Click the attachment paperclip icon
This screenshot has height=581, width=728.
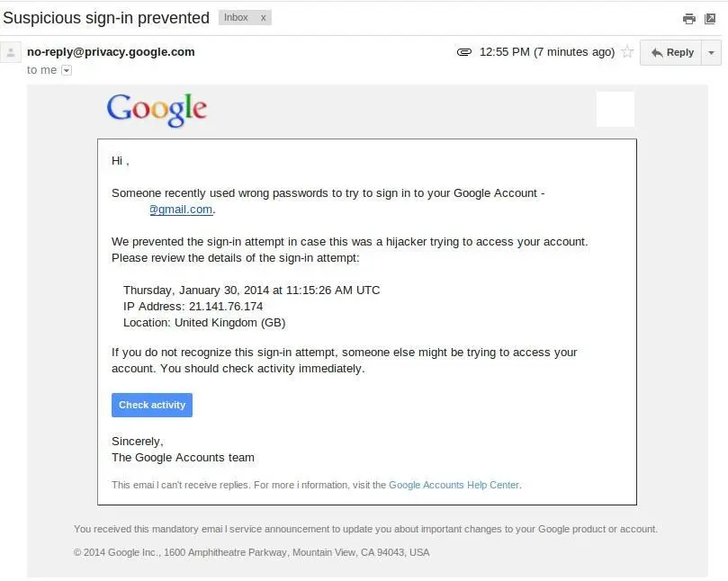point(463,52)
